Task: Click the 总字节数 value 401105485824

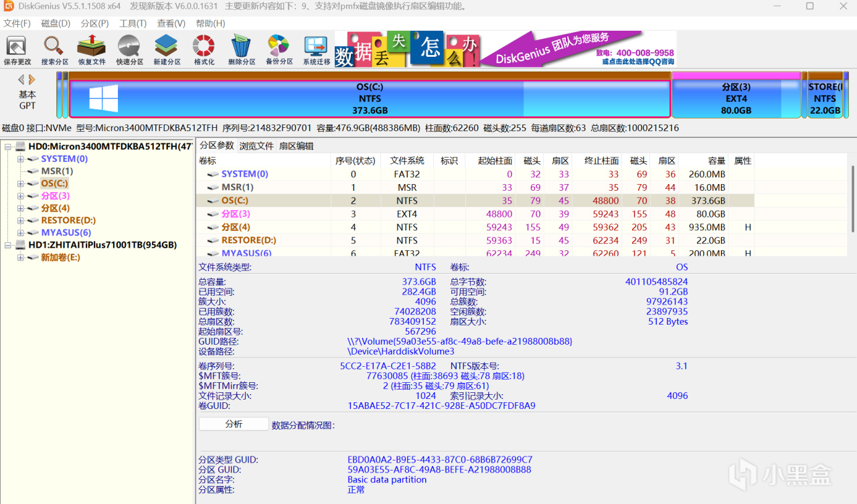Action: pos(656,282)
